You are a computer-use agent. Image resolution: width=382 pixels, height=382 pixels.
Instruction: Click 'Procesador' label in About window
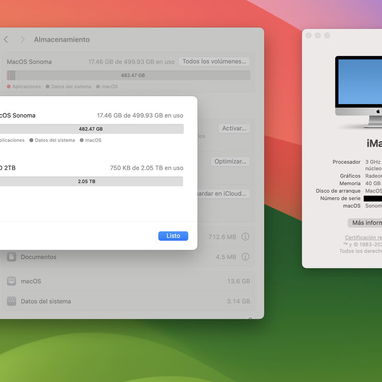(346, 162)
